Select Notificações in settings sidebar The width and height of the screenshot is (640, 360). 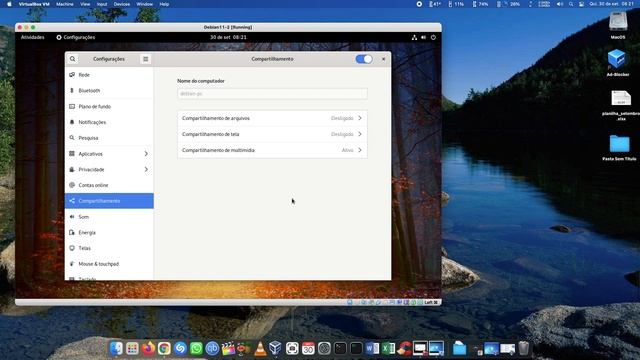point(109,122)
